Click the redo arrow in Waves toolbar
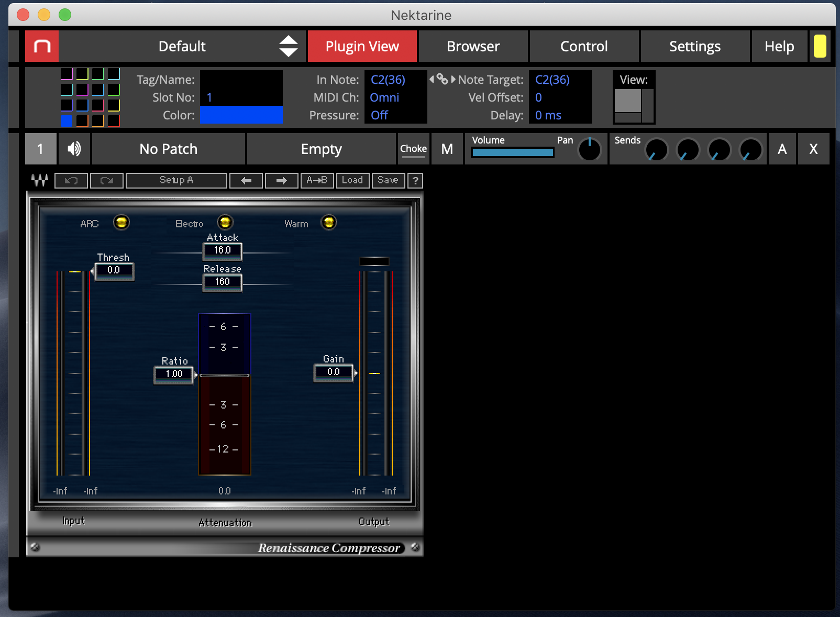Screen dimensions: 840x617 107,181
